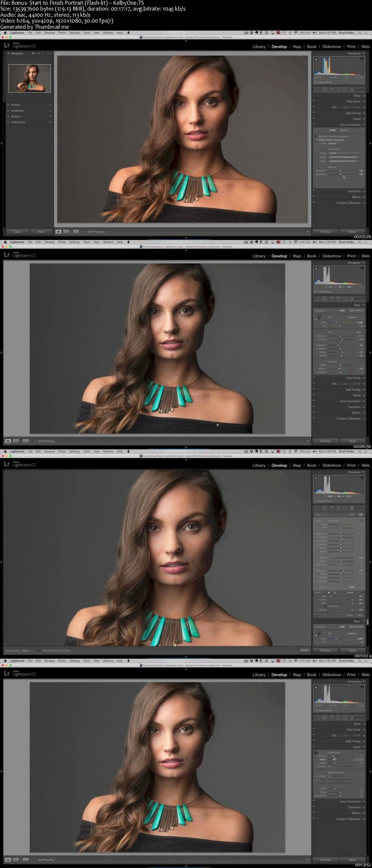
Task: Open lens Model dropdown in first frame
Action: tap(345, 157)
